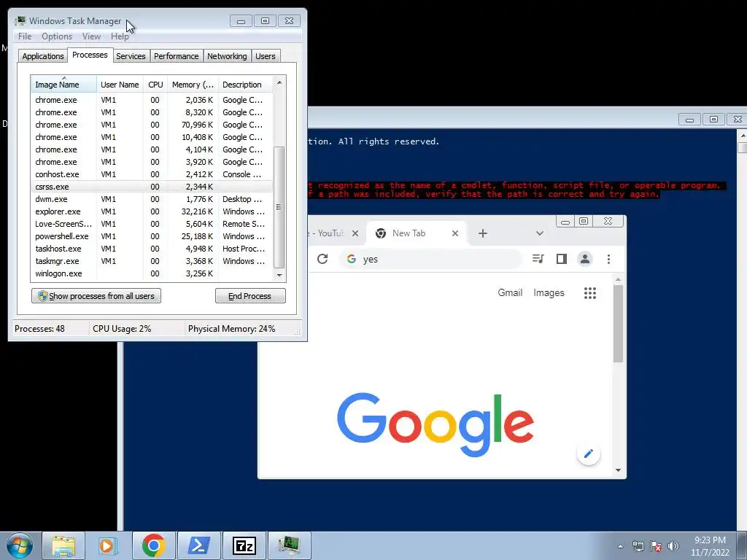Viewport: 747px width, 560px height.
Task: Select the dwm.exe process row
Action: coord(152,199)
